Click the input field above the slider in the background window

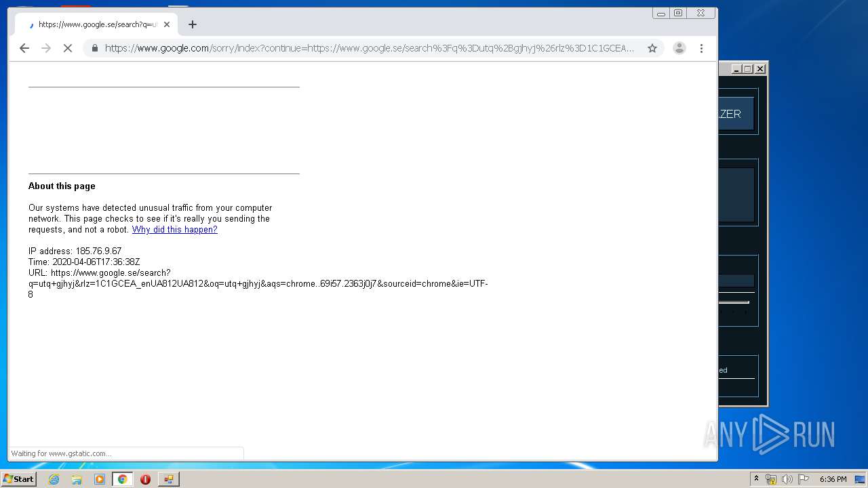[736, 281]
